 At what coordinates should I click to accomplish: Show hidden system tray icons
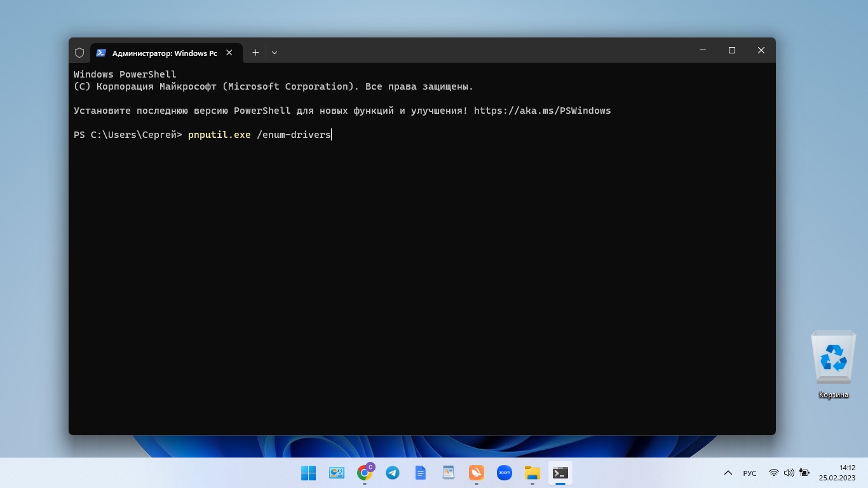(x=728, y=473)
